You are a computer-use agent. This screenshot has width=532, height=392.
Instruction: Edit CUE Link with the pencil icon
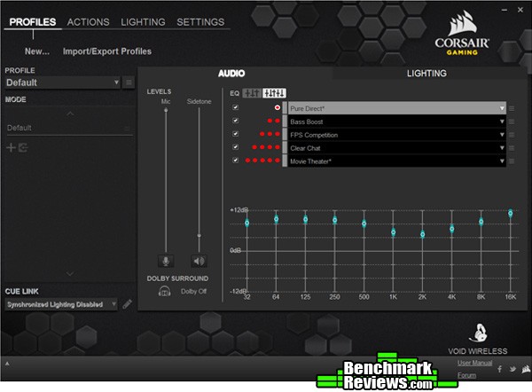click(127, 304)
